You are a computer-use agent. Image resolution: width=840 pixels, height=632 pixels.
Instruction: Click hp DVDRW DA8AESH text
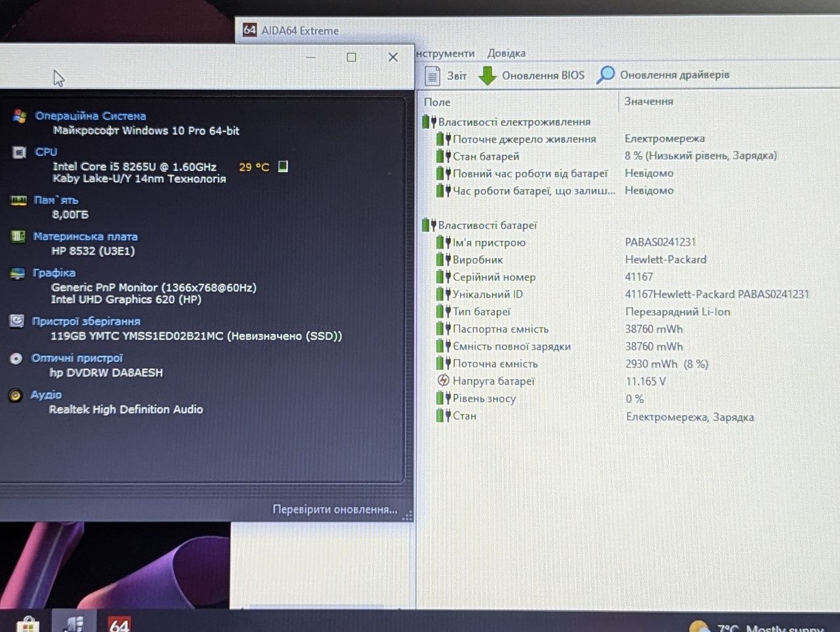[x=106, y=372]
